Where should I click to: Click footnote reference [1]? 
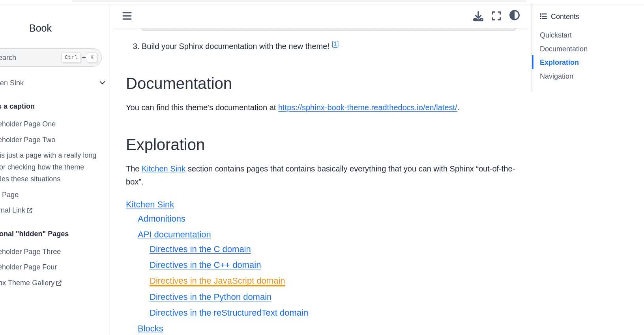tap(335, 44)
